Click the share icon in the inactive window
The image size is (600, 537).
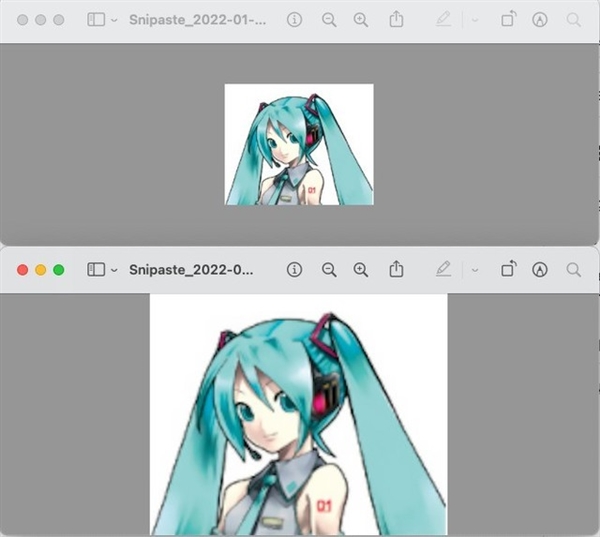click(396, 19)
